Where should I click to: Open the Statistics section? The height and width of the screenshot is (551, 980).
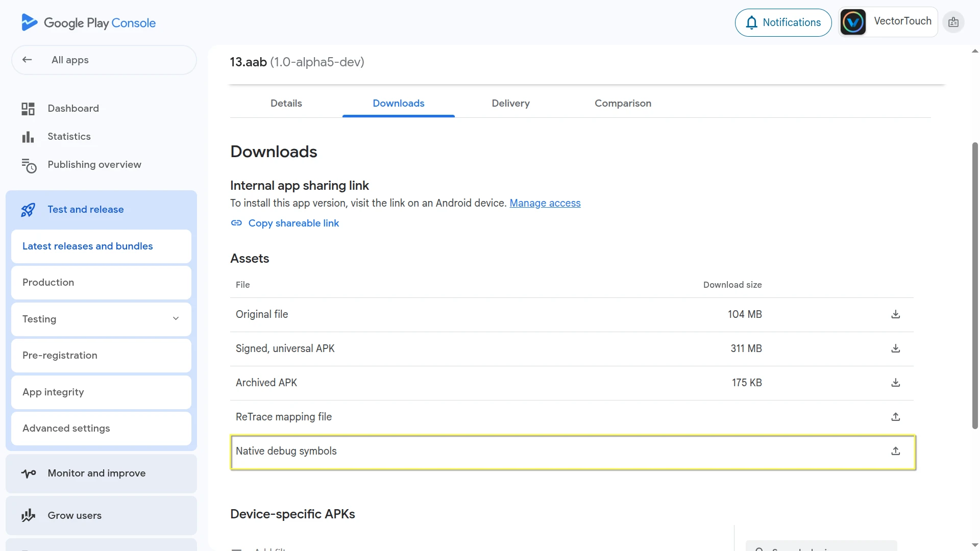tap(69, 136)
